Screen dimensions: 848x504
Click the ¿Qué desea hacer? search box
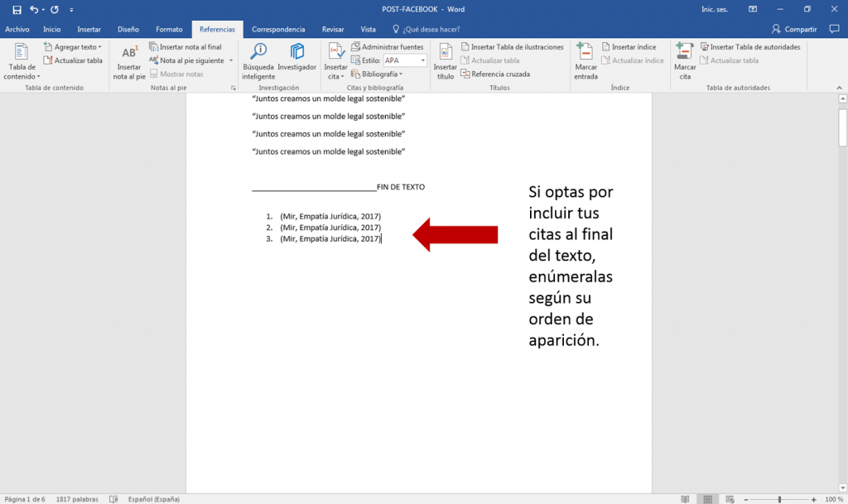(x=426, y=29)
